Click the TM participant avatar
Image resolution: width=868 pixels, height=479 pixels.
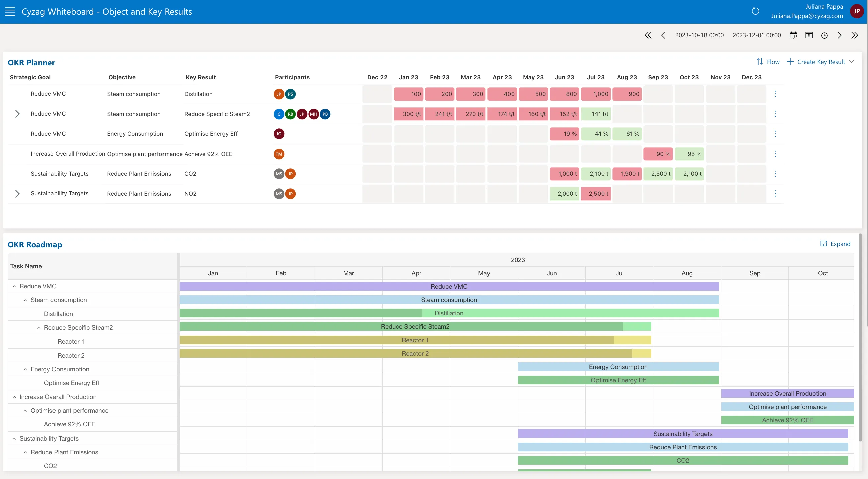(x=279, y=154)
